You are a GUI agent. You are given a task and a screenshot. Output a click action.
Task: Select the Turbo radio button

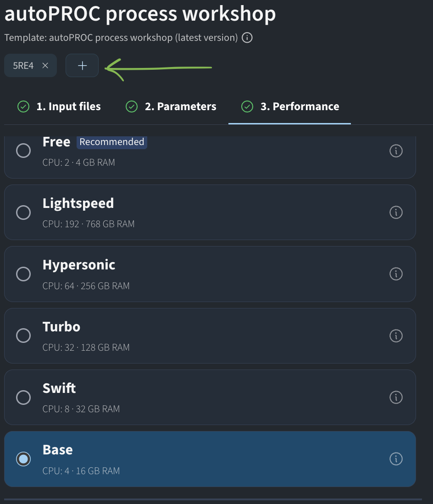(23, 336)
